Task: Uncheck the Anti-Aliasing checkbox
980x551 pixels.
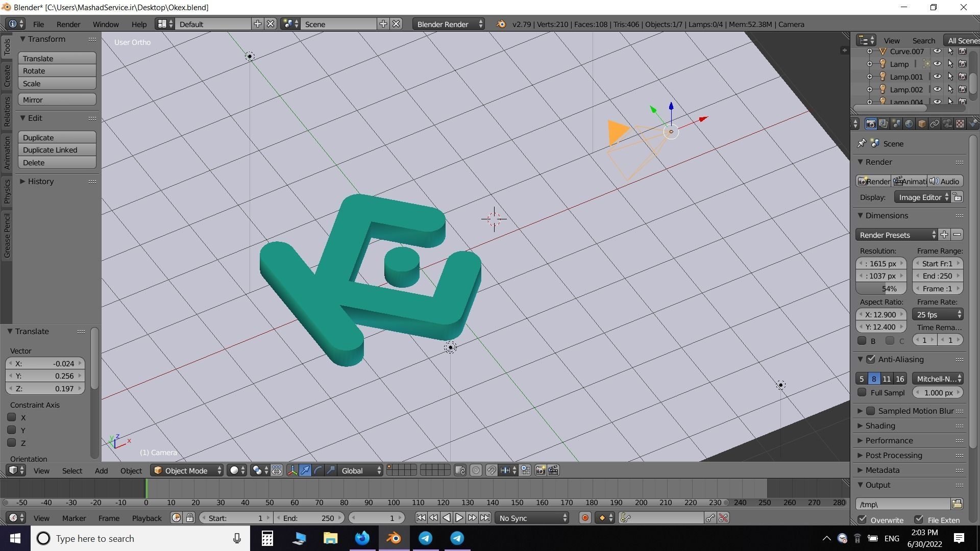Action: pos(871,359)
